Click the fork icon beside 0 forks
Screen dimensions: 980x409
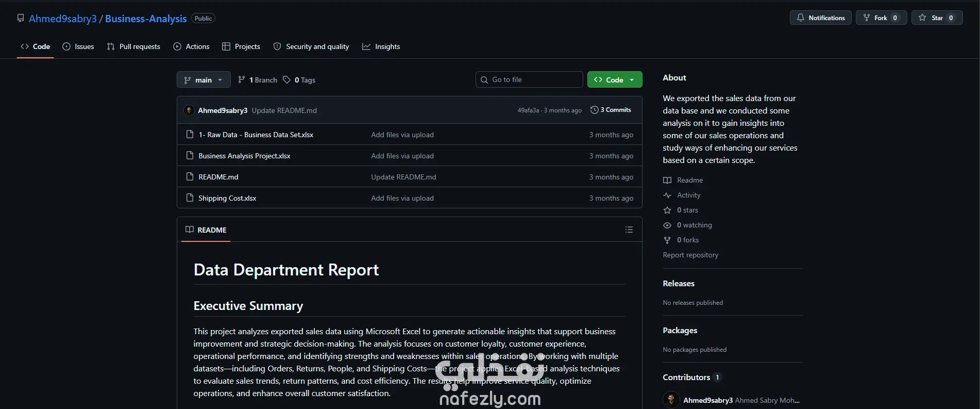[x=667, y=240]
